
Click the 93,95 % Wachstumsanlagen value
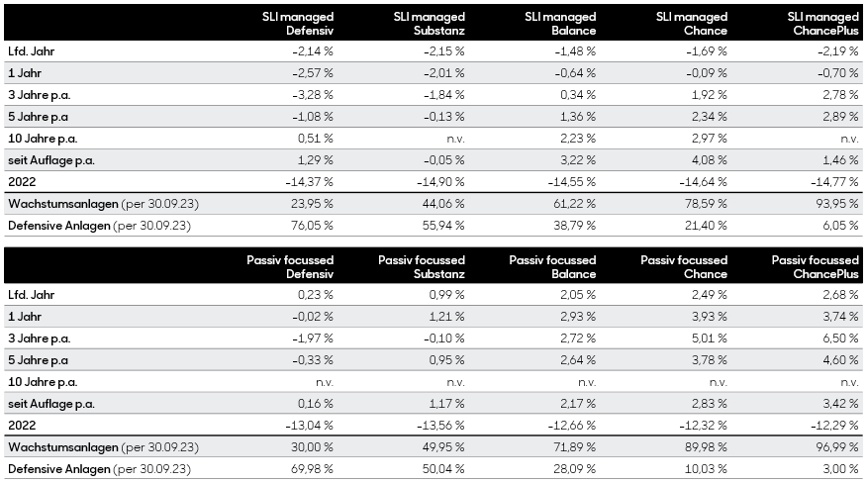pos(836,204)
